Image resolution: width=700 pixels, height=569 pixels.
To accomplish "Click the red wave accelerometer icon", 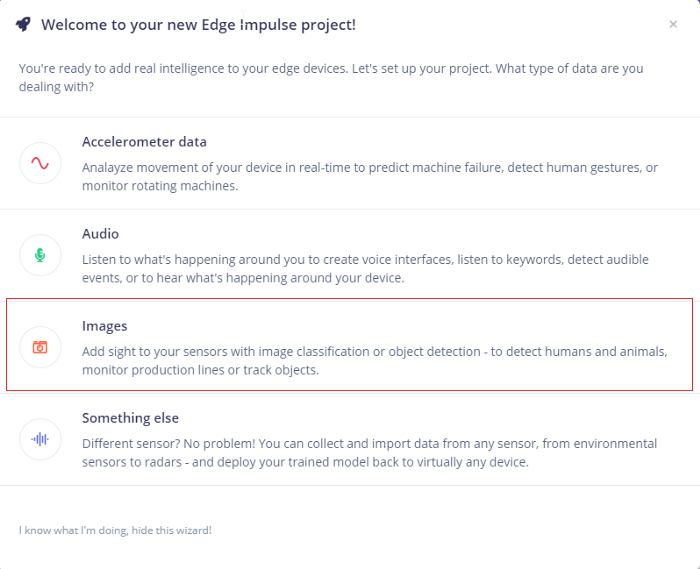I will coord(40,163).
